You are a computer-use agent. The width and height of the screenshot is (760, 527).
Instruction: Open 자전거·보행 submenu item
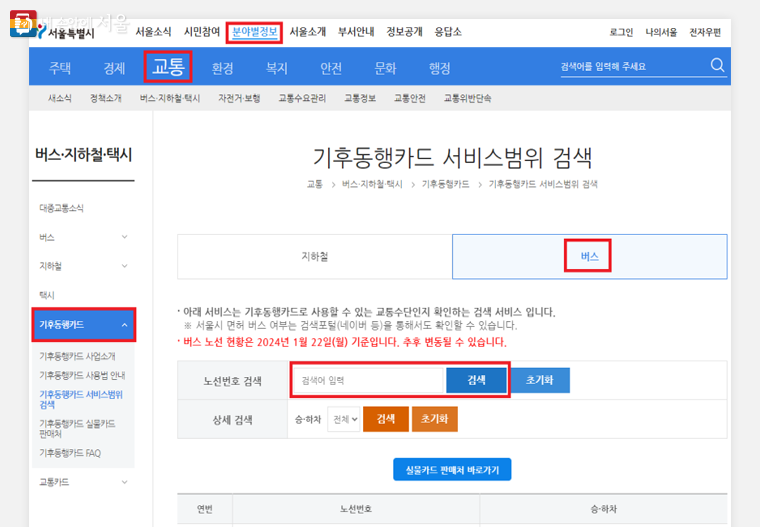tap(239, 98)
